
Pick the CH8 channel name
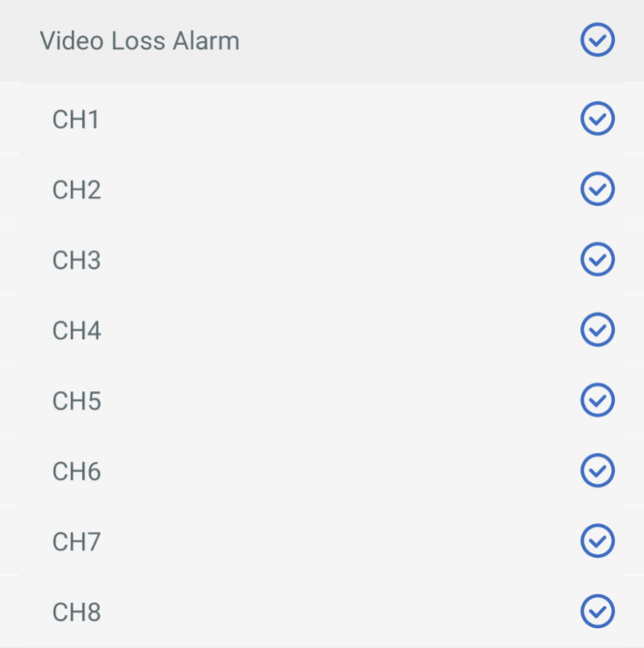pyautogui.click(x=76, y=612)
